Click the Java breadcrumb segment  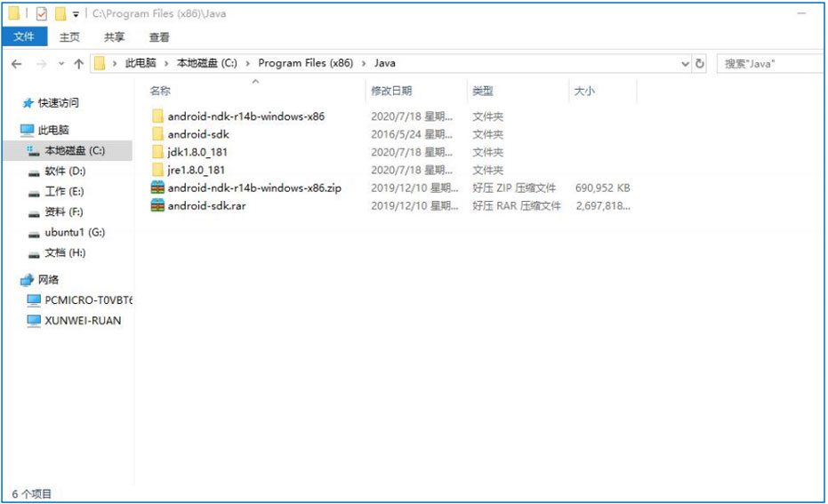(x=384, y=63)
